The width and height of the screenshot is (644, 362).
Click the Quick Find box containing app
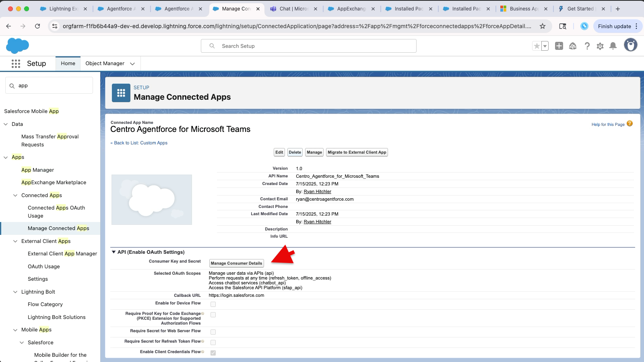pos(49,86)
